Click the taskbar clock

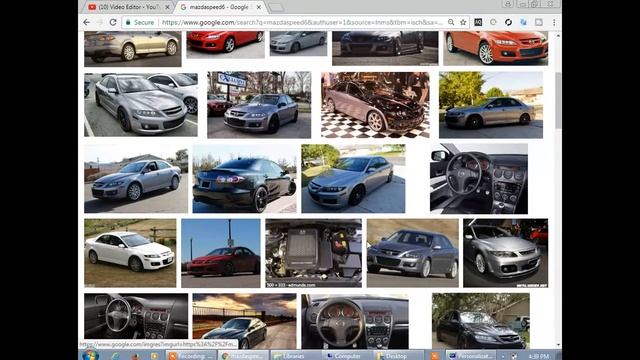(538, 356)
